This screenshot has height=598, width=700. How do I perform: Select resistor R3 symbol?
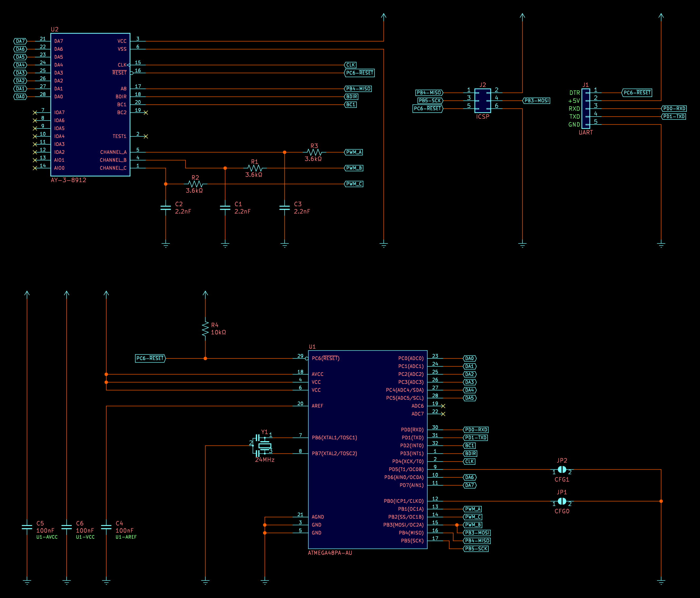314,152
